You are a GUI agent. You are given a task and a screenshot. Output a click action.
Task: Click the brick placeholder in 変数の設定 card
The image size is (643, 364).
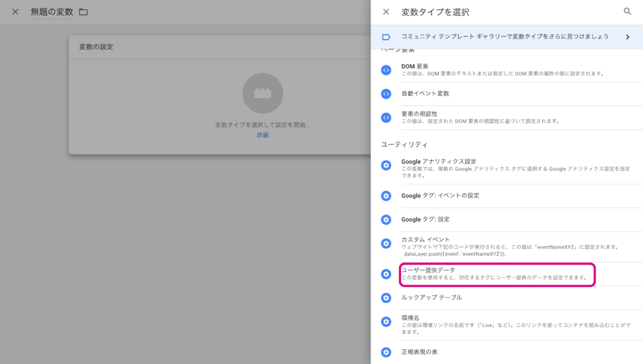pos(263,93)
